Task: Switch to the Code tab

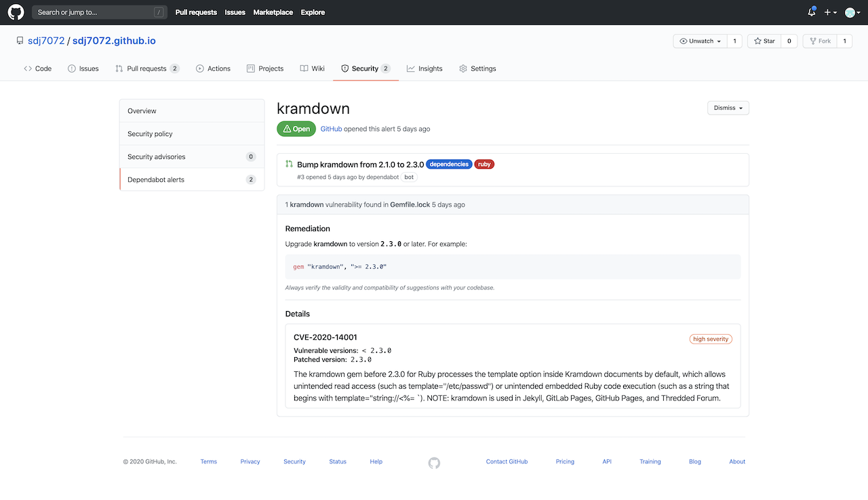Action: (38, 68)
